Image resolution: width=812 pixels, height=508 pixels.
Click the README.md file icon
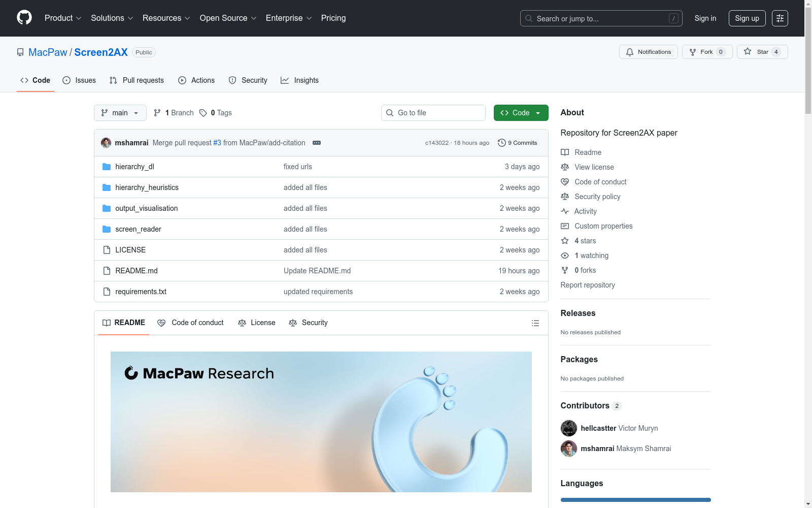[107, 271]
